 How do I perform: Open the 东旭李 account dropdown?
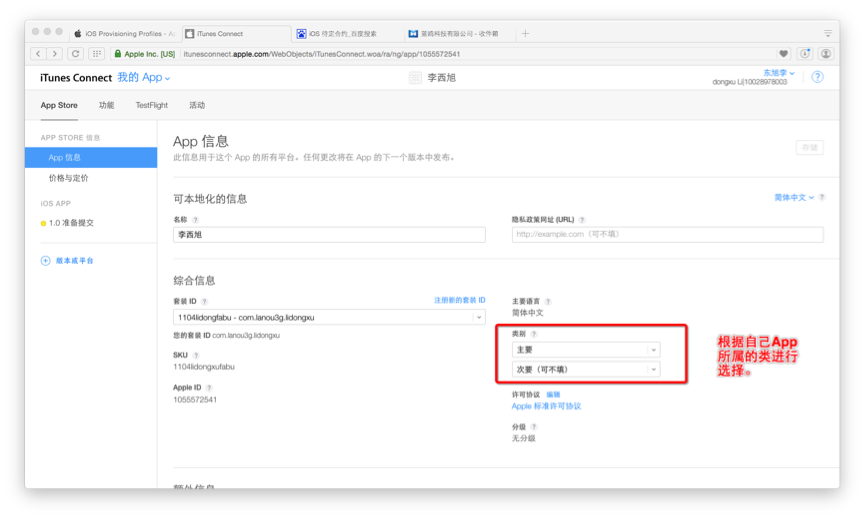(x=778, y=73)
